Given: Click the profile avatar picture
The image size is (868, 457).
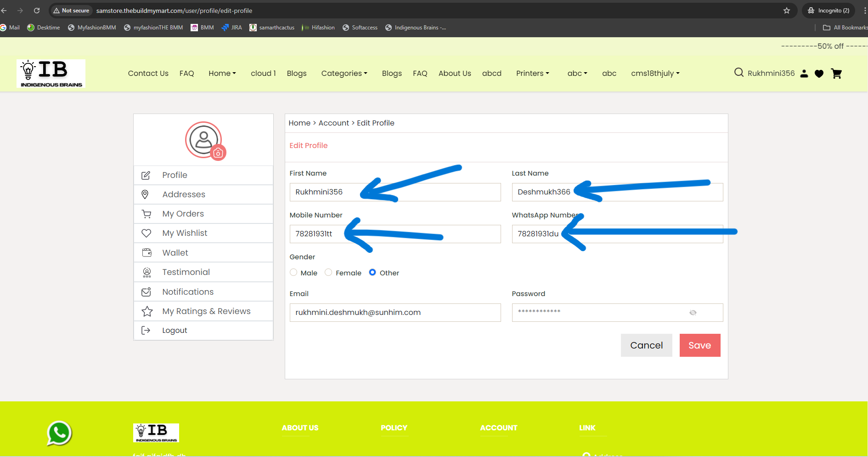Looking at the screenshot, I should pyautogui.click(x=203, y=140).
